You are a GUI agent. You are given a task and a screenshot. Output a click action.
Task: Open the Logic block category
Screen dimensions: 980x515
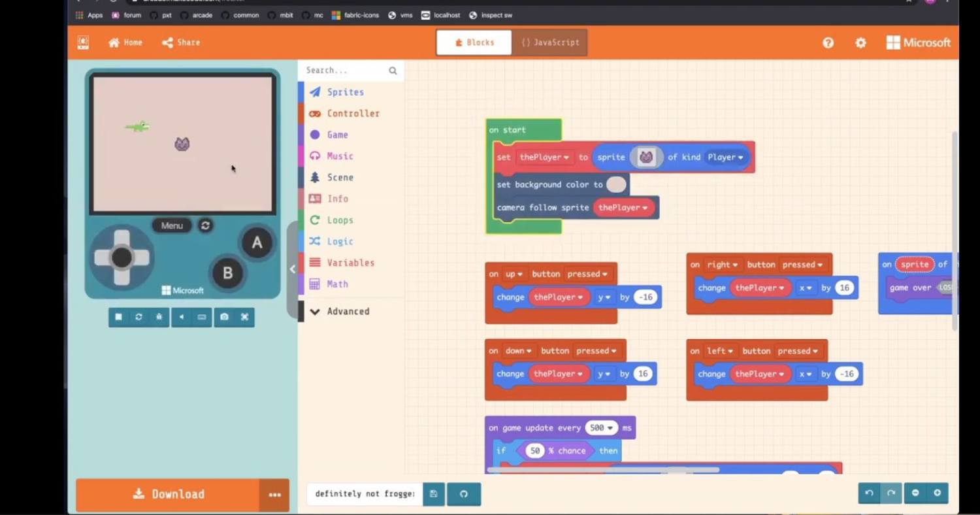[351, 241]
